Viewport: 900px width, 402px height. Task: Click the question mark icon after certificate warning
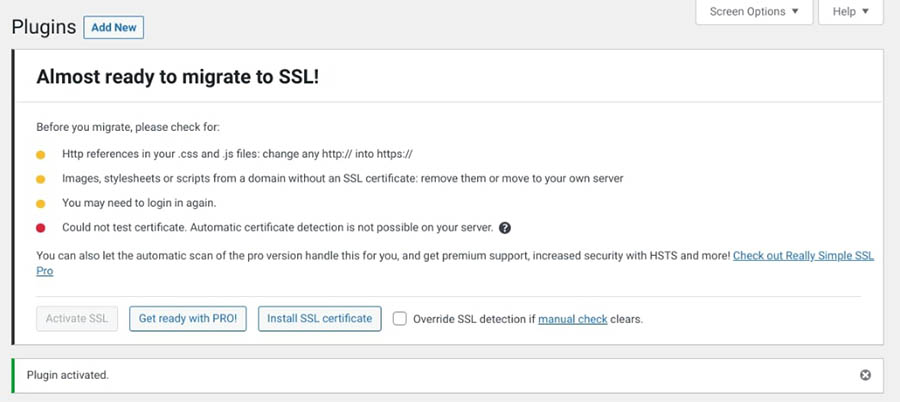(505, 227)
